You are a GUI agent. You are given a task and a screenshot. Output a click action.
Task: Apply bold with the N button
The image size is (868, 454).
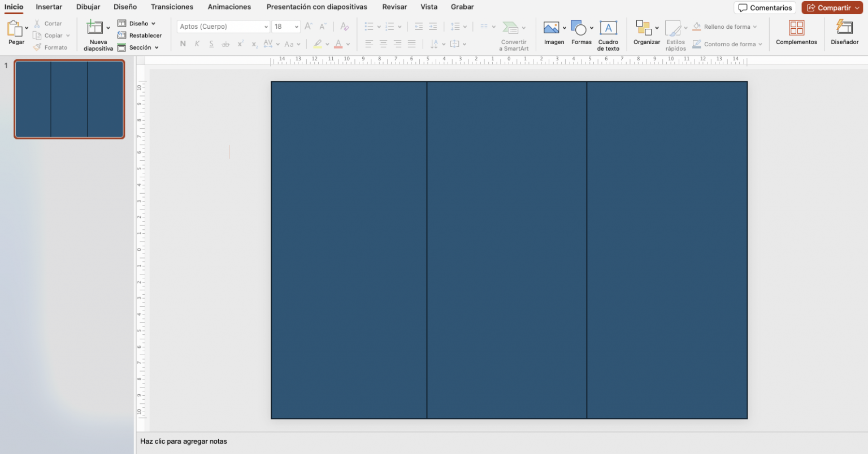[x=182, y=43]
